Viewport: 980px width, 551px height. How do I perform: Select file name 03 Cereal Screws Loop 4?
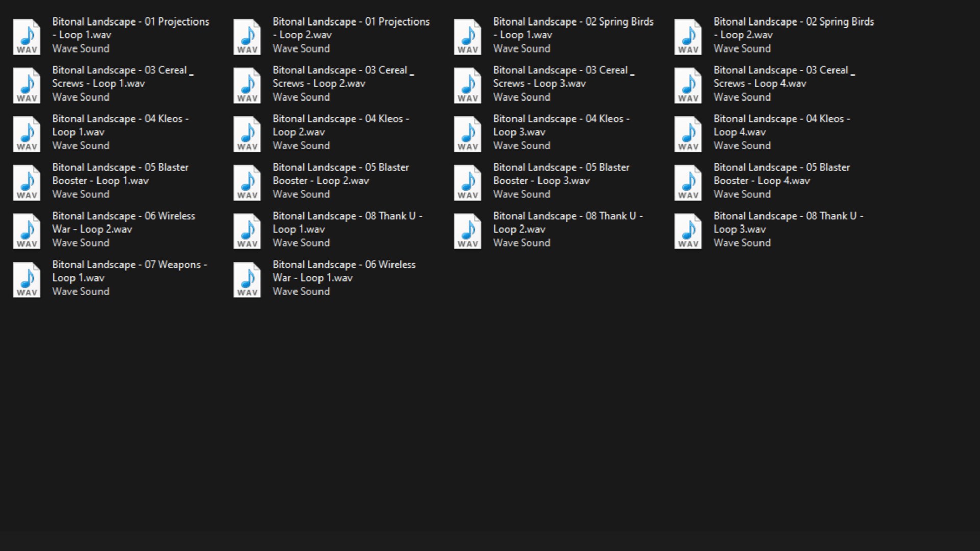coord(783,77)
